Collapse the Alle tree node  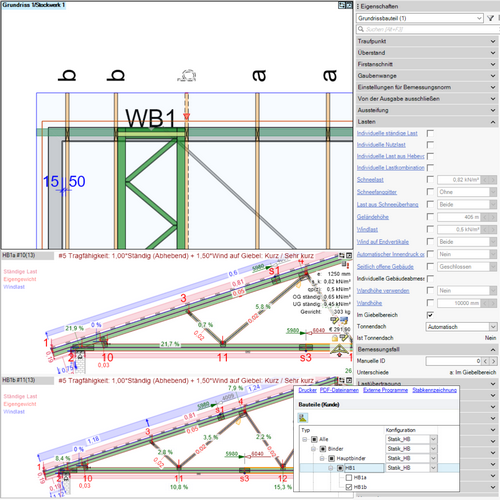tap(305, 439)
